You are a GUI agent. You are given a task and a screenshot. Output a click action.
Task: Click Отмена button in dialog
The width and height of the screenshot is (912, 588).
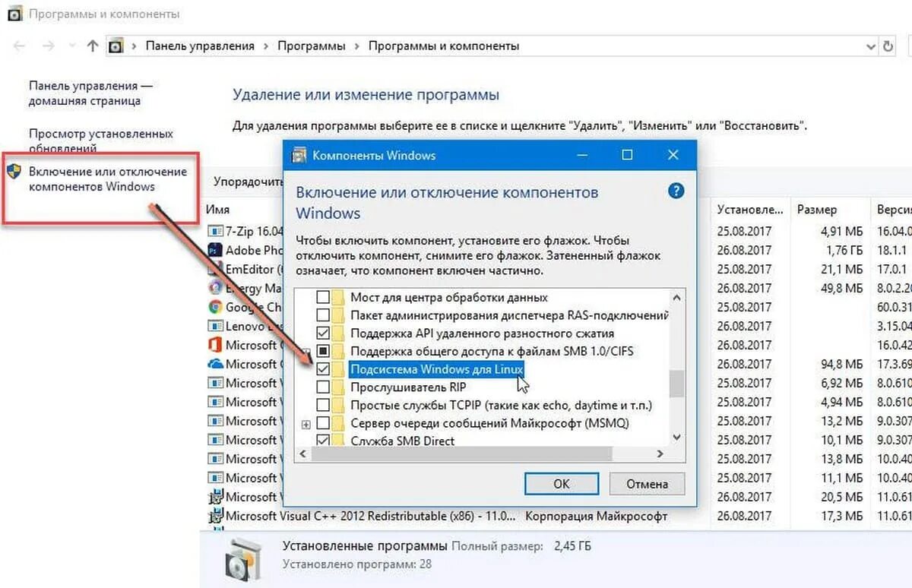(648, 483)
